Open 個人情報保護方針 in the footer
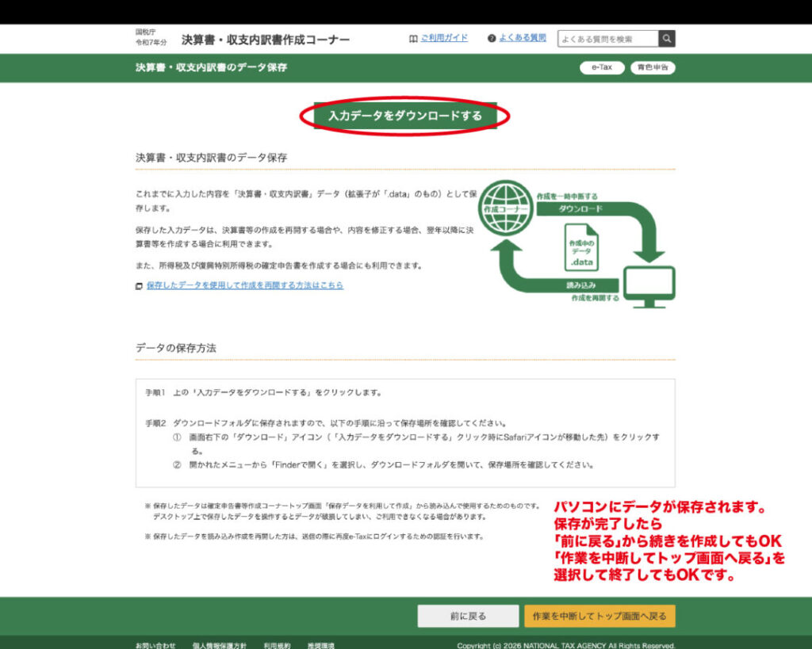Screen dimensions: 812x649 219,645
